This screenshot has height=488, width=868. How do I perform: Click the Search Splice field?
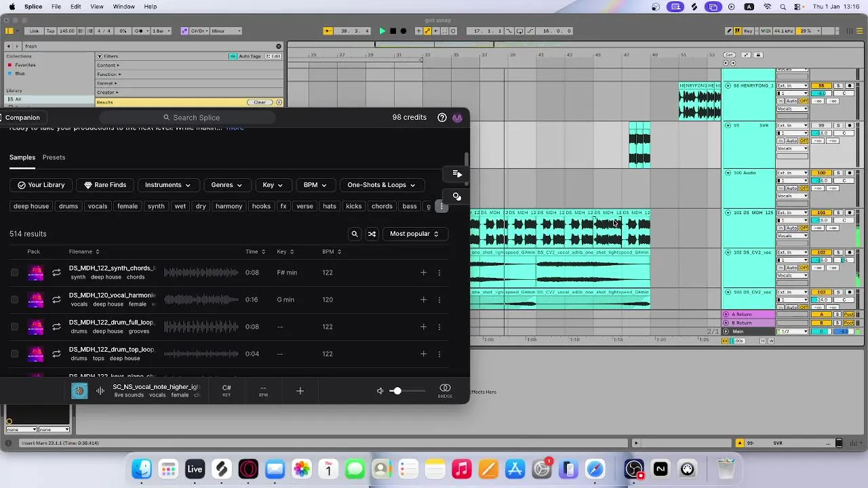coord(186,117)
